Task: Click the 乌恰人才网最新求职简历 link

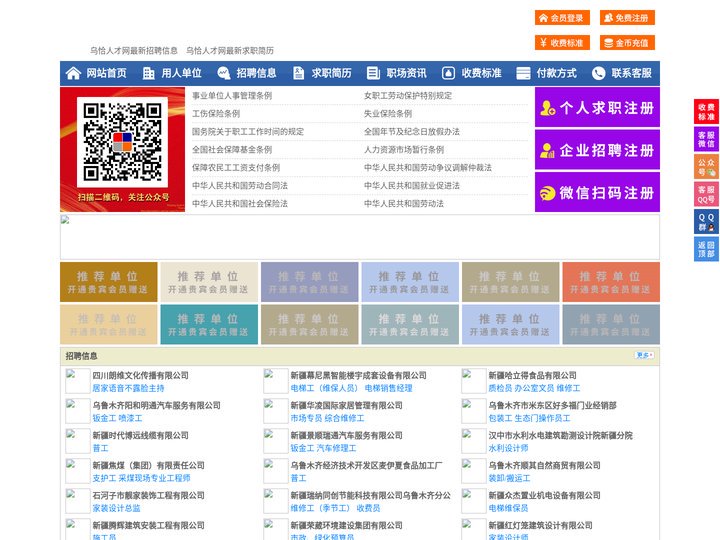Action: pyautogui.click(x=230, y=51)
